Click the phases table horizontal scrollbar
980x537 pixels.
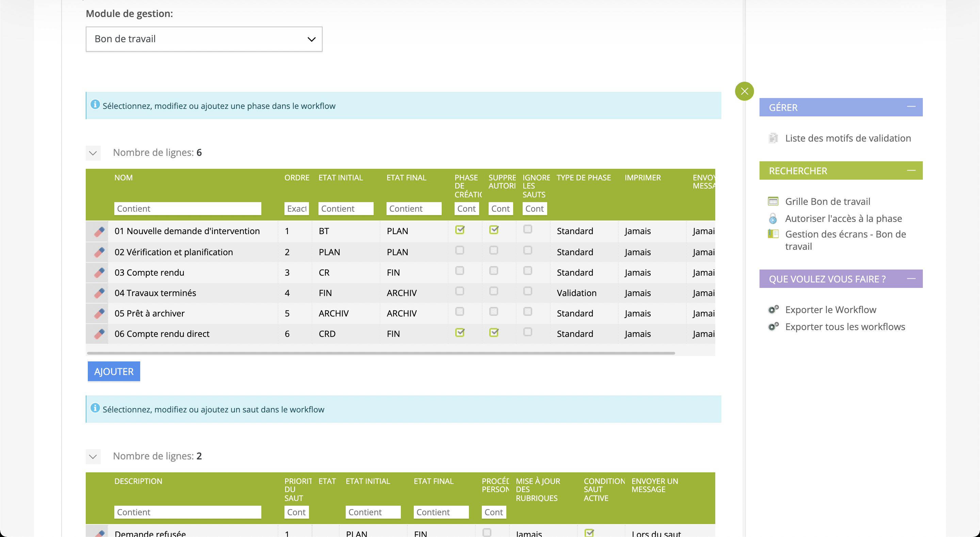tap(381, 353)
